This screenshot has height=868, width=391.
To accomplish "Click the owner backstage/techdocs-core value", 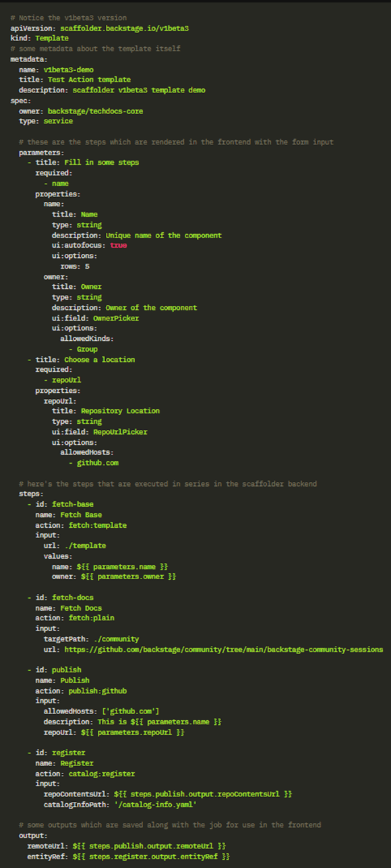I will point(95,111).
